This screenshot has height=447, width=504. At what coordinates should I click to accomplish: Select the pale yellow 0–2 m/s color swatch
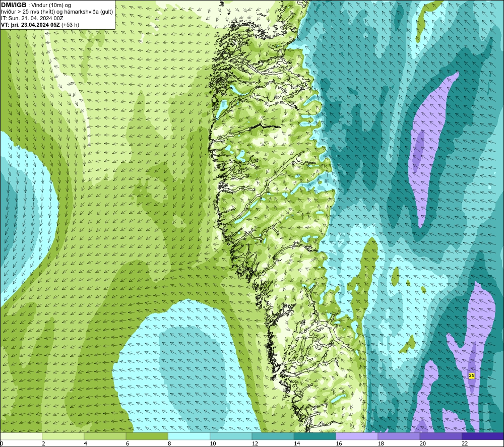coord(21,436)
